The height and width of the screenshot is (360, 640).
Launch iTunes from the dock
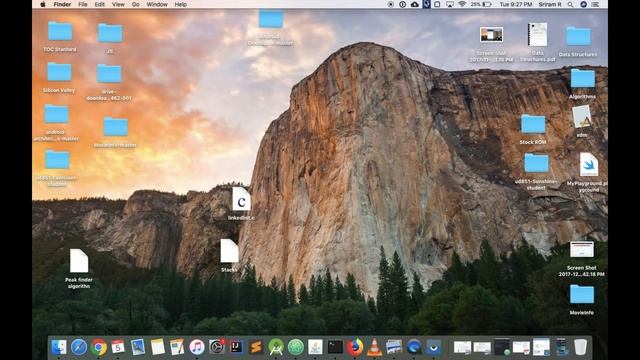[x=197, y=347]
